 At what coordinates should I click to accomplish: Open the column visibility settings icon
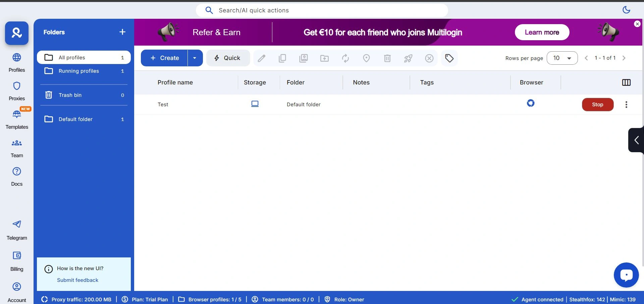click(626, 82)
